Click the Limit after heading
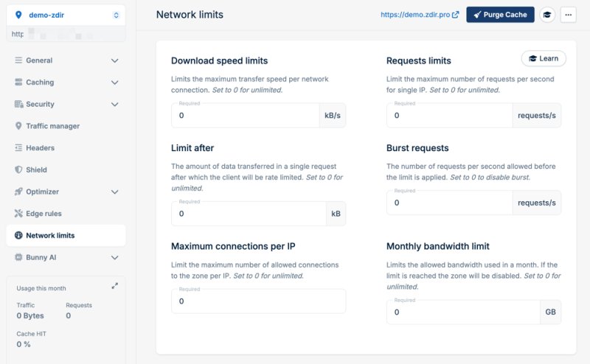Image resolution: width=590 pixels, height=364 pixels. [x=192, y=148]
